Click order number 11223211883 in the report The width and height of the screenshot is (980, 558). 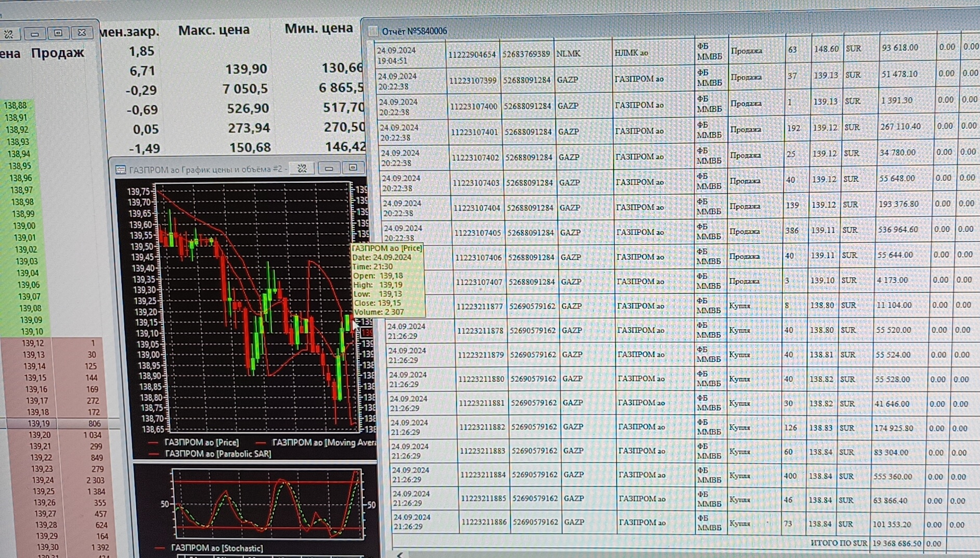coord(483,451)
